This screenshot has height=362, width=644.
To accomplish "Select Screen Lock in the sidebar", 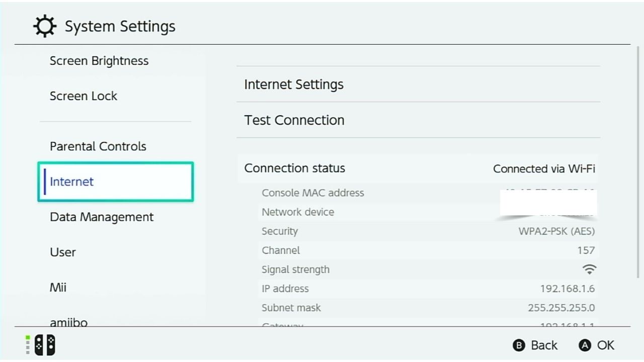I will (x=84, y=96).
